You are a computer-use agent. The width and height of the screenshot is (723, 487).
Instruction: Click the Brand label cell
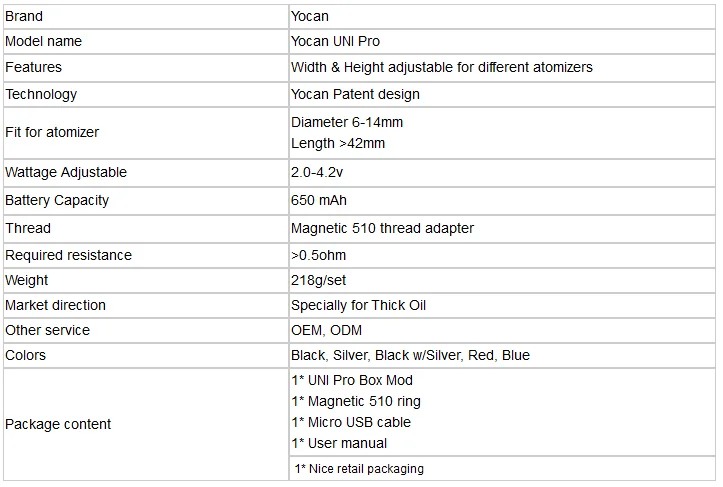pos(25,16)
